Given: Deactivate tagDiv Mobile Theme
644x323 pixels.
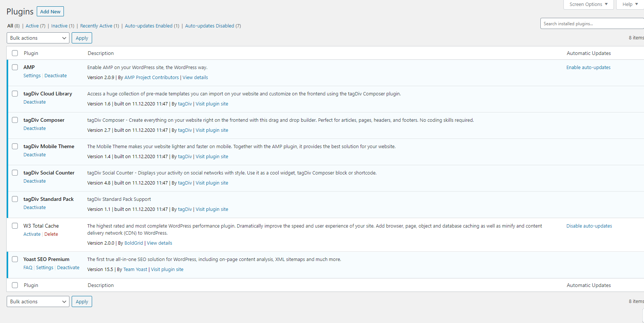Looking at the screenshot, I should 35,155.
